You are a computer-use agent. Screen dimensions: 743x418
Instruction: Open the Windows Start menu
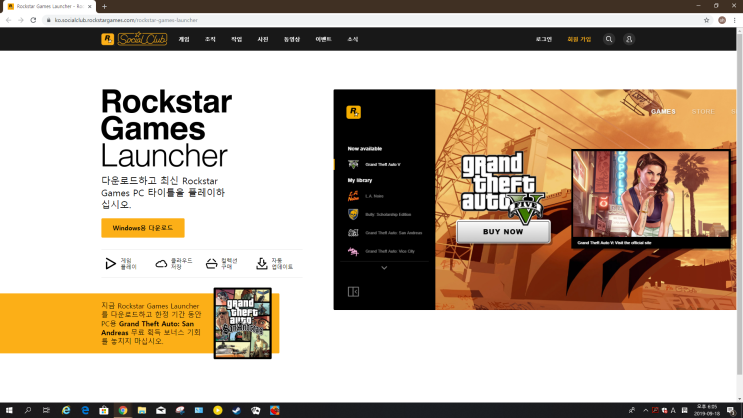pos(9,410)
